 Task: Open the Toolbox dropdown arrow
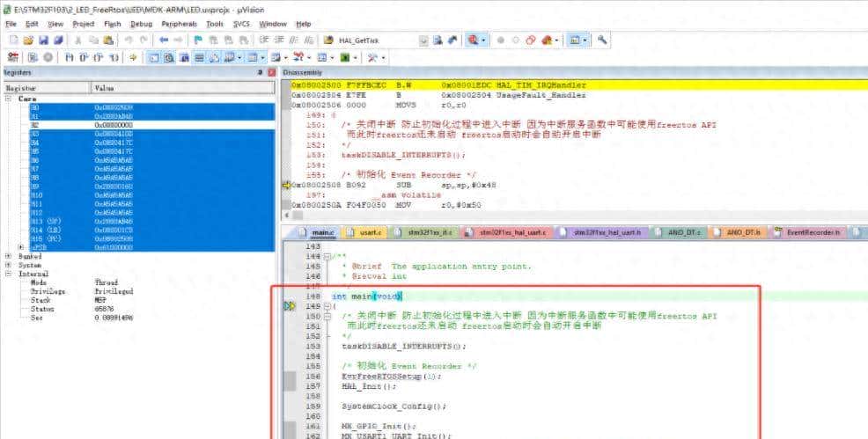coord(383,57)
